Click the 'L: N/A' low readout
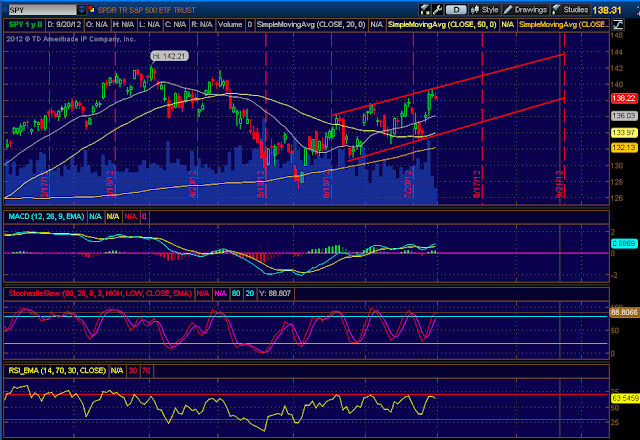 tap(149, 24)
